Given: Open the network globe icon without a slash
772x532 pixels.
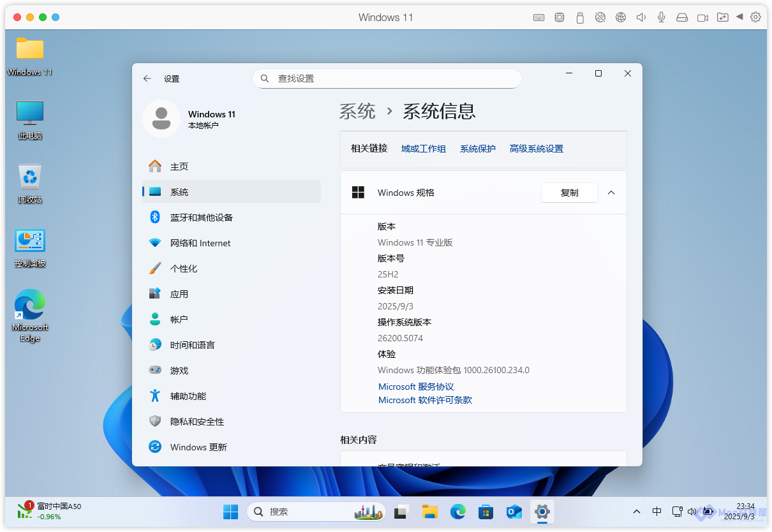Looking at the screenshot, I should tap(621, 18).
